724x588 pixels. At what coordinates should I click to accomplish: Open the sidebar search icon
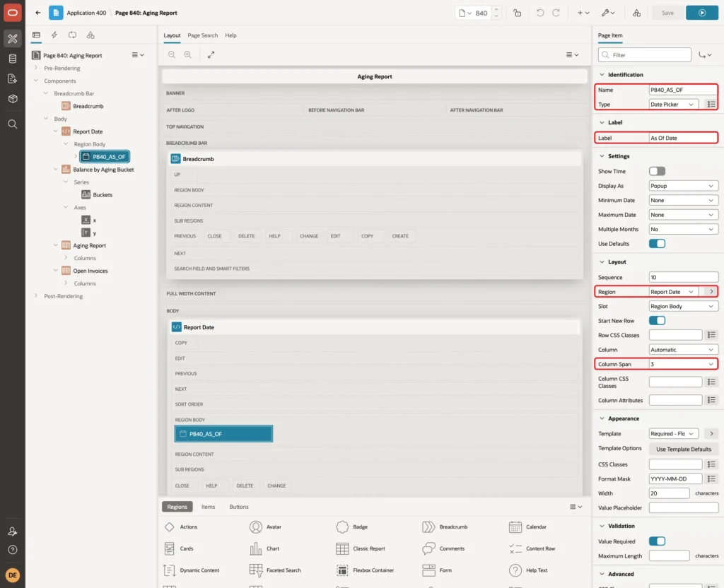13,124
